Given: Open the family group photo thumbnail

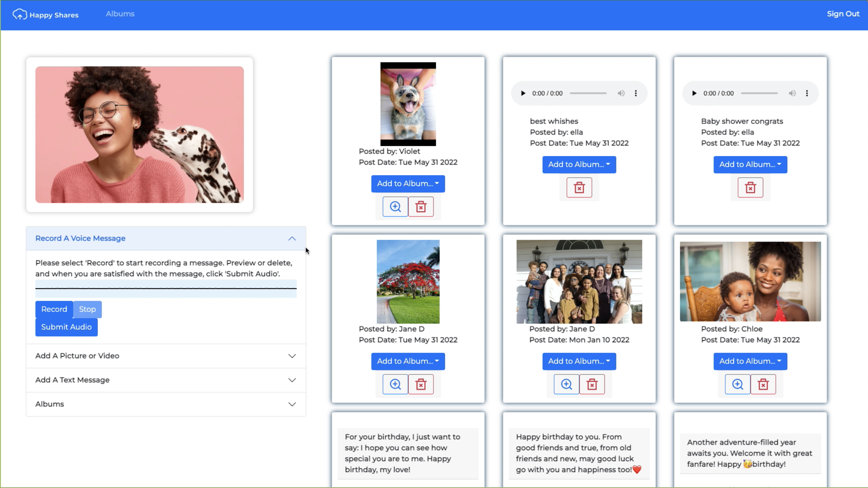Looking at the screenshot, I should [579, 282].
